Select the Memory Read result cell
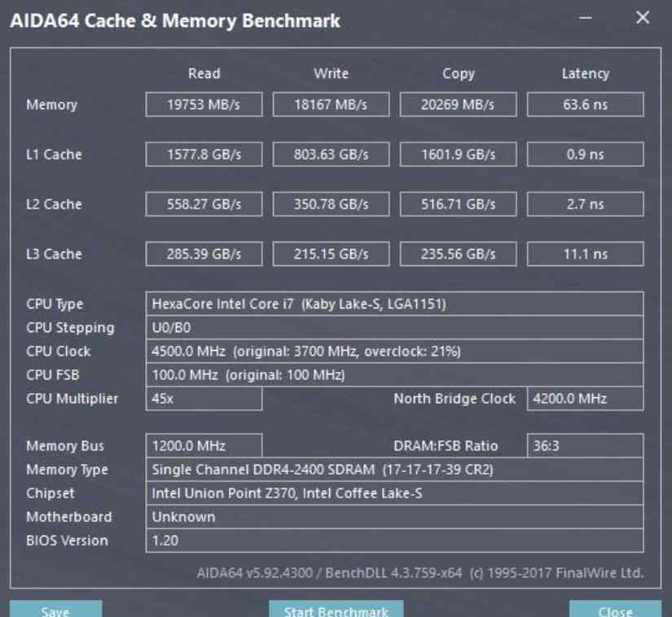The height and width of the screenshot is (617, 672). coord(204,104)
